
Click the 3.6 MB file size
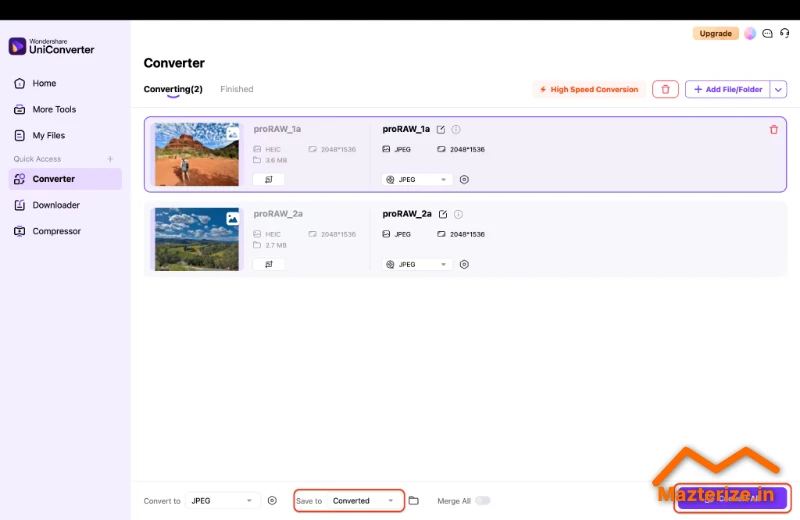pyautogui.click(x=276, y=160)
